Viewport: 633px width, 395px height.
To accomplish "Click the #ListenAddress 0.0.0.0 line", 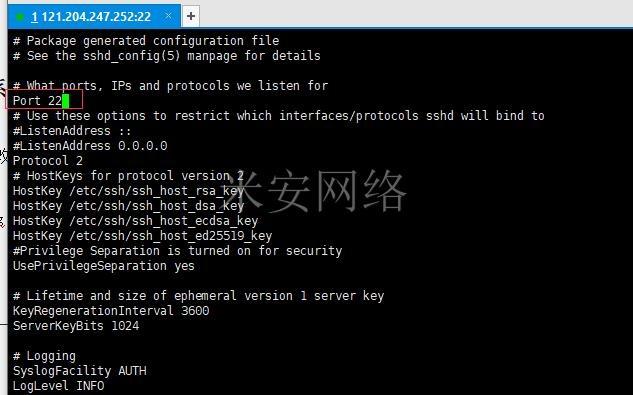I will [90, 146].
